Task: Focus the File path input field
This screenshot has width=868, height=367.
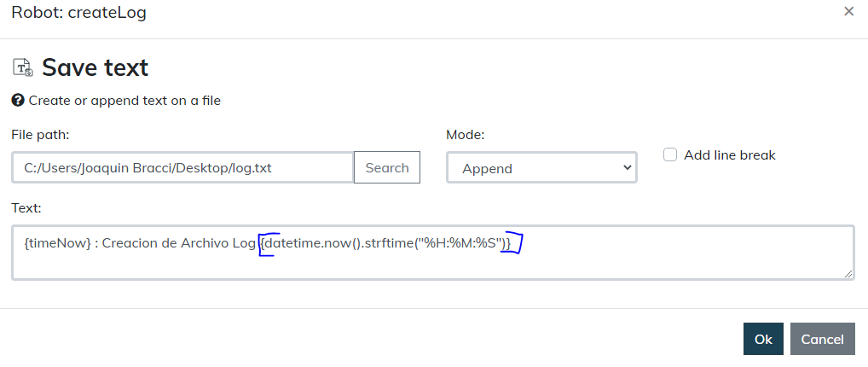Action: click(182, 167)
